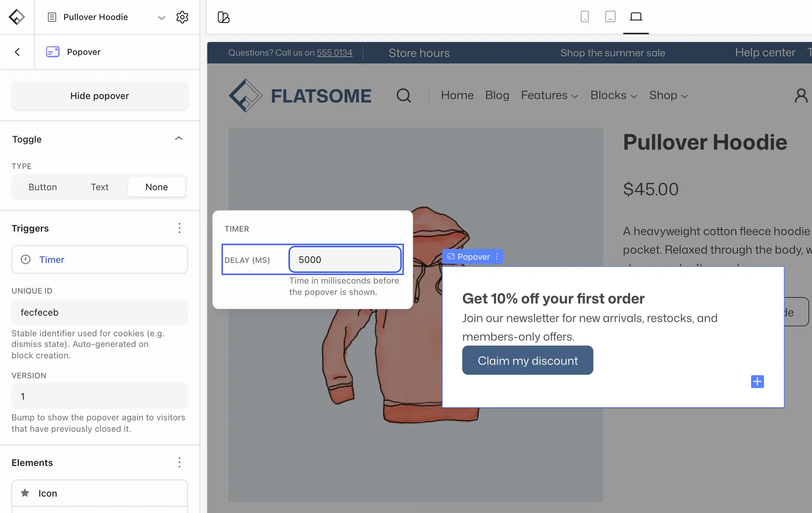Click the Claim my discount button
This screenshot has height=513, width=812.
(x=528, y=360)
